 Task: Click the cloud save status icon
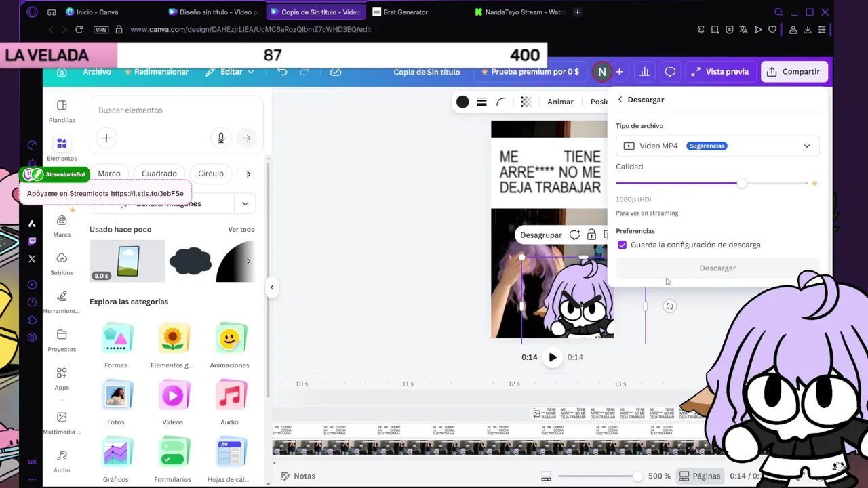pyautogui.click(x=335, y=72)
